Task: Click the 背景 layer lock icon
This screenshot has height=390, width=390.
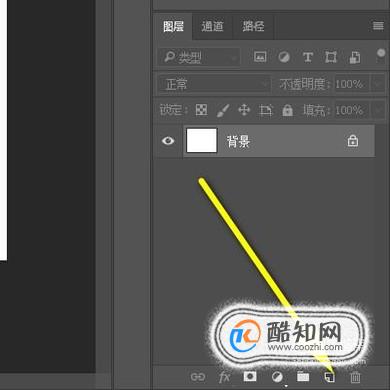Action: [353, 141]
